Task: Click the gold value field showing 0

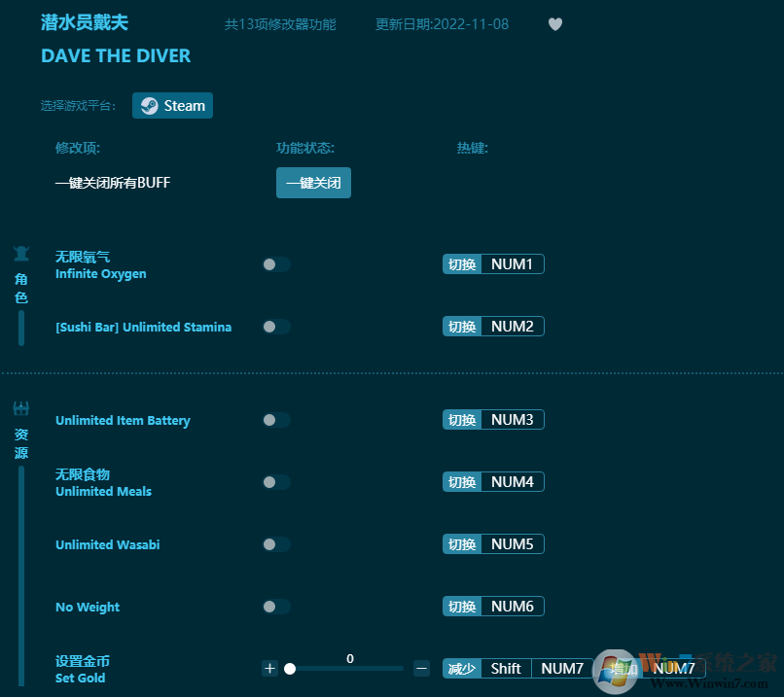Action: coord(349,658)
